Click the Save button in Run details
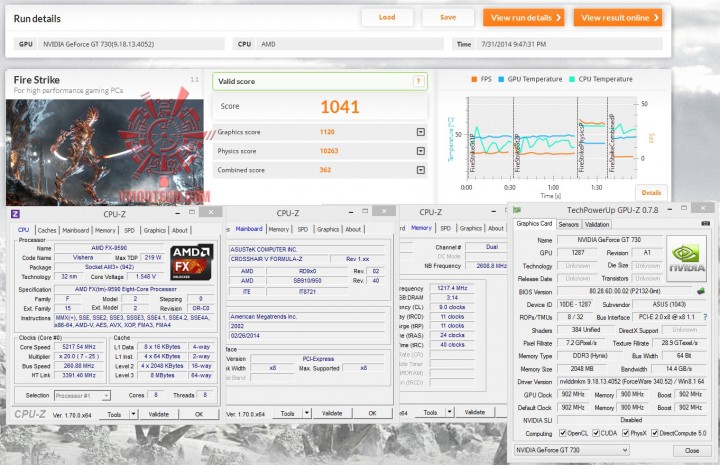The width and height of the screenshot is (720, 465). [x=448, y=17]
